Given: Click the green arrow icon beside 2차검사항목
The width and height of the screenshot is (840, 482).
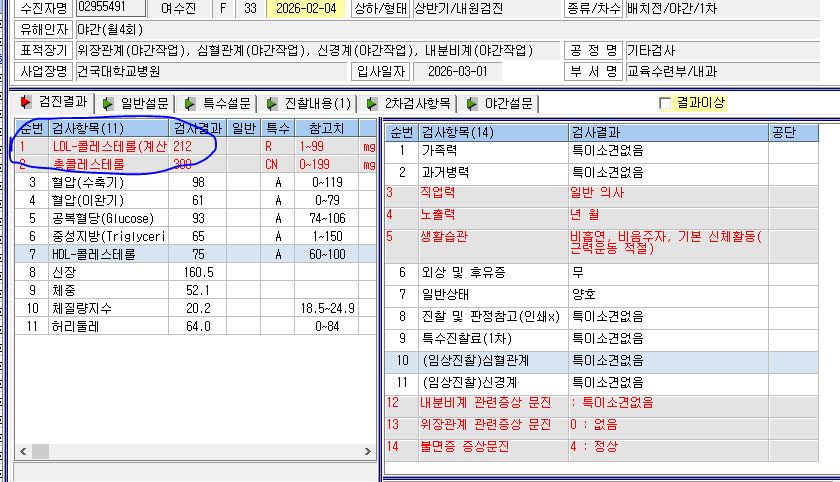Looking at the screenshot, I should point(371,103).
